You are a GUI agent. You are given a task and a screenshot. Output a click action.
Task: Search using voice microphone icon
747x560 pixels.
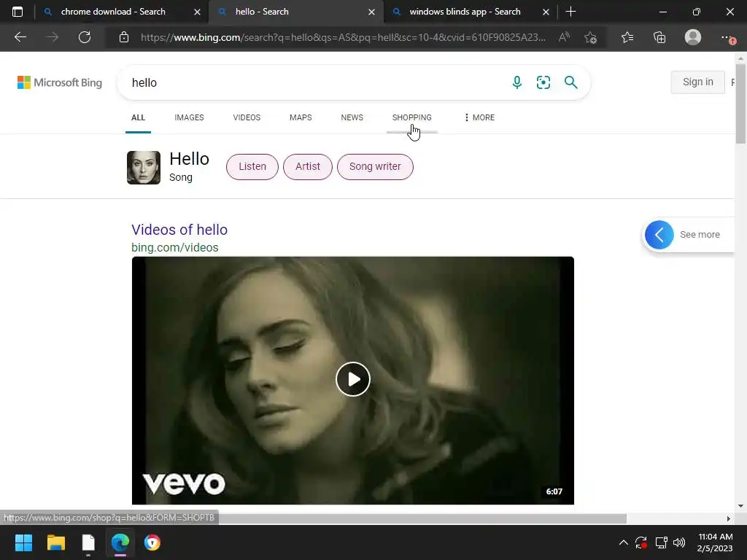(x=517, y=82)
